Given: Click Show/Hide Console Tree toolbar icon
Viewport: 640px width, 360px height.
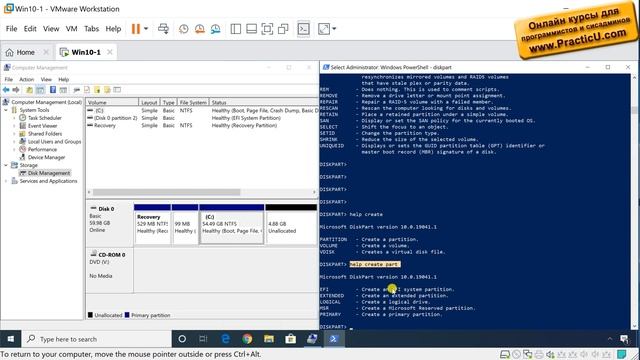Looking at the screenshot, I should 40,90.
